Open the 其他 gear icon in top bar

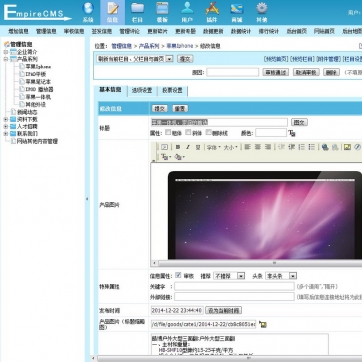tap(262, 12)
